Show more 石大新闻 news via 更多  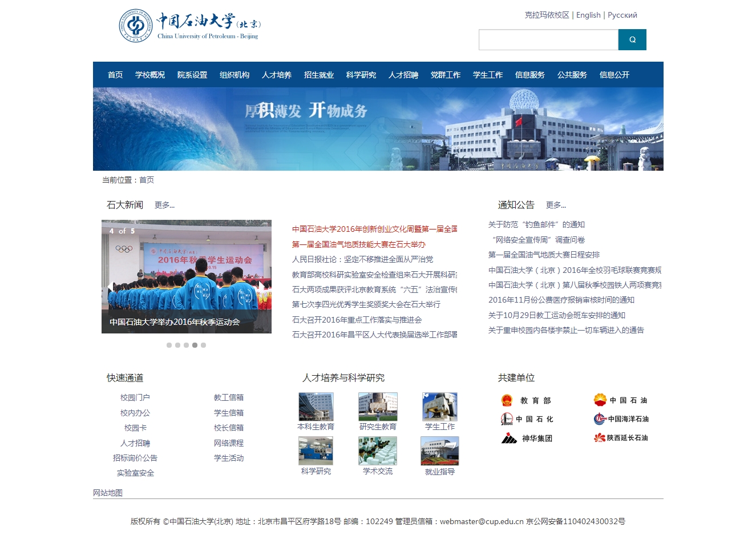[x=164, y=205]
